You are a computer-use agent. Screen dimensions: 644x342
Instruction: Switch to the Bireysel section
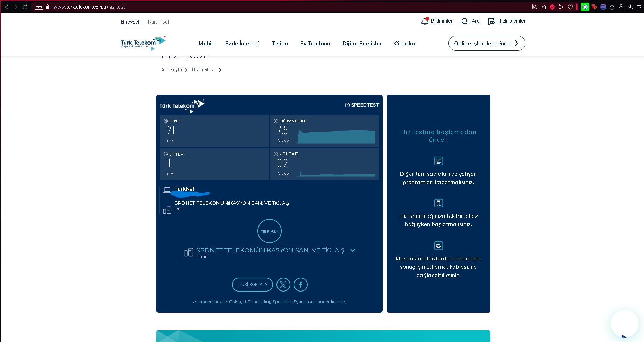click(x=130, y=22)
